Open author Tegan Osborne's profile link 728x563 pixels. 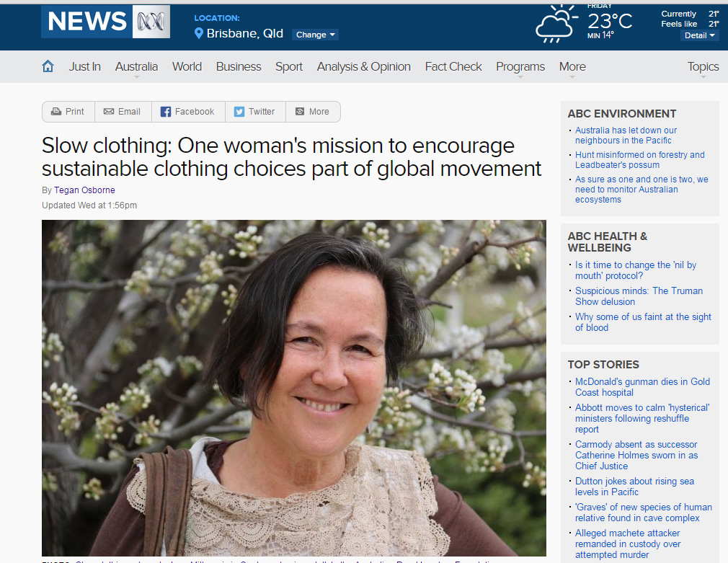[84, 190]
